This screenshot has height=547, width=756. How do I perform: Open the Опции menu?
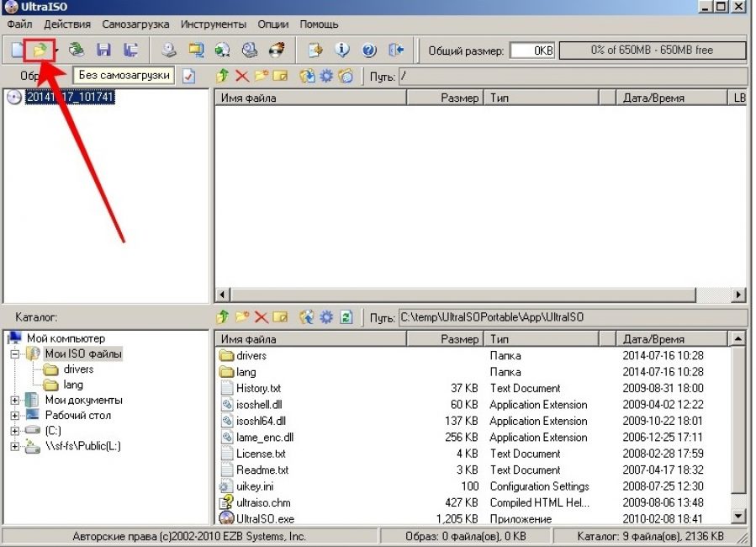[x=273, y=24]
